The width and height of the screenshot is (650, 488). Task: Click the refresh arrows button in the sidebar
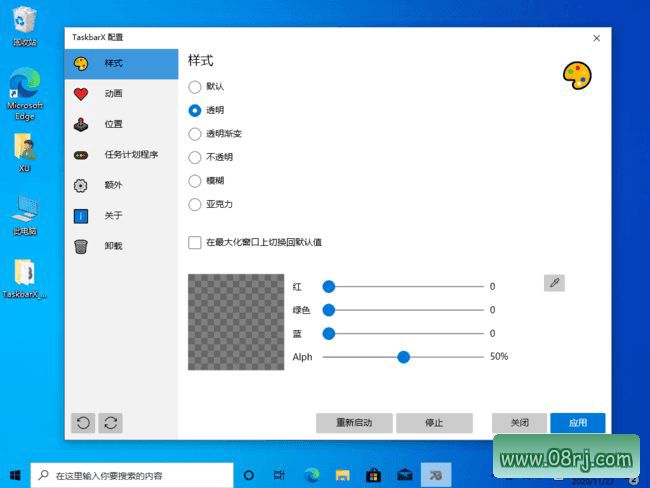pos(111,423)
